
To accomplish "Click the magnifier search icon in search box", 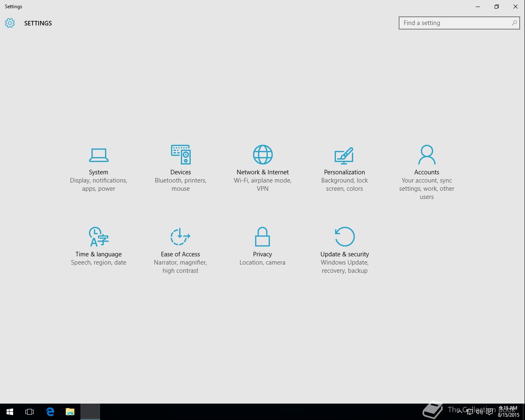I will click(x=514, y=23).
